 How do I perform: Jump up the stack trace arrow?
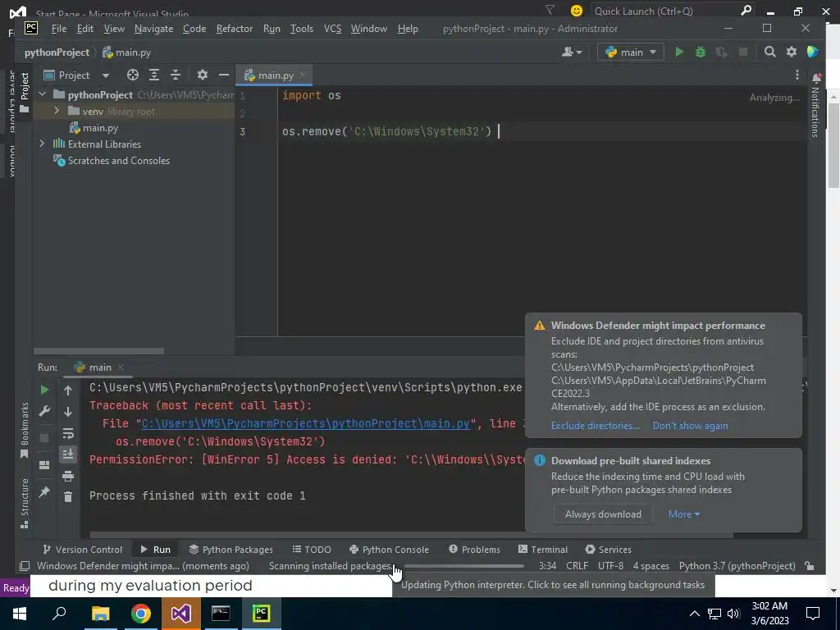(68, 390)
